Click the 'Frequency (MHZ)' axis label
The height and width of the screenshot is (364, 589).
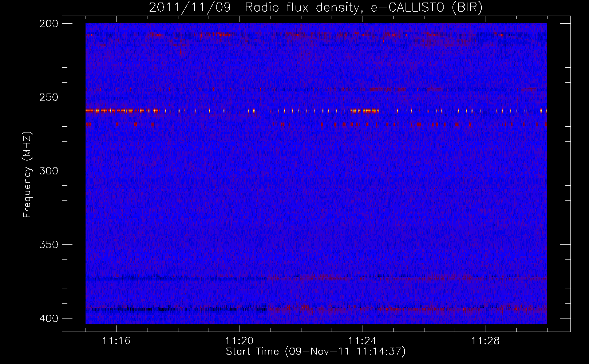pyautogui.click(x=27, y=175)
